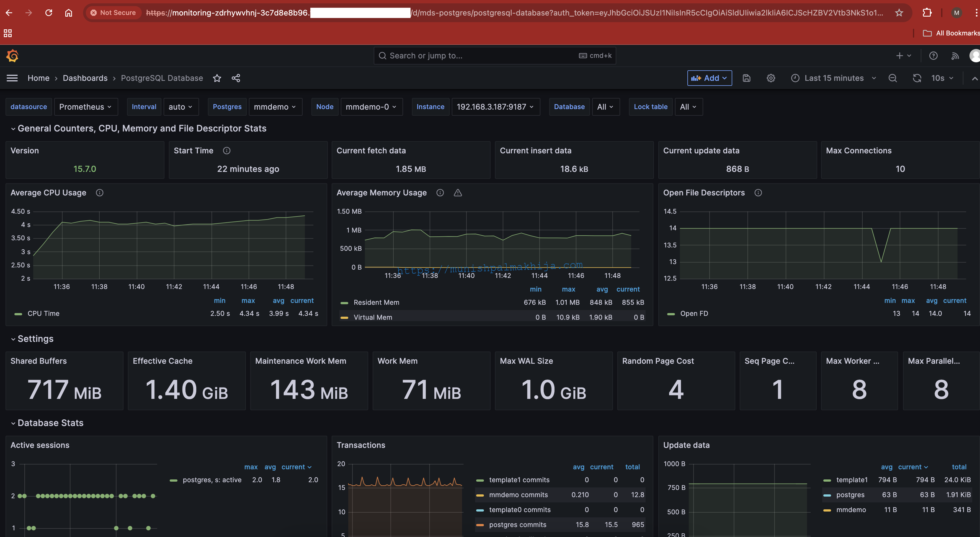Sort CPU Usage legend by max
This screenshot has height=537, width=980.
[248, 300]
